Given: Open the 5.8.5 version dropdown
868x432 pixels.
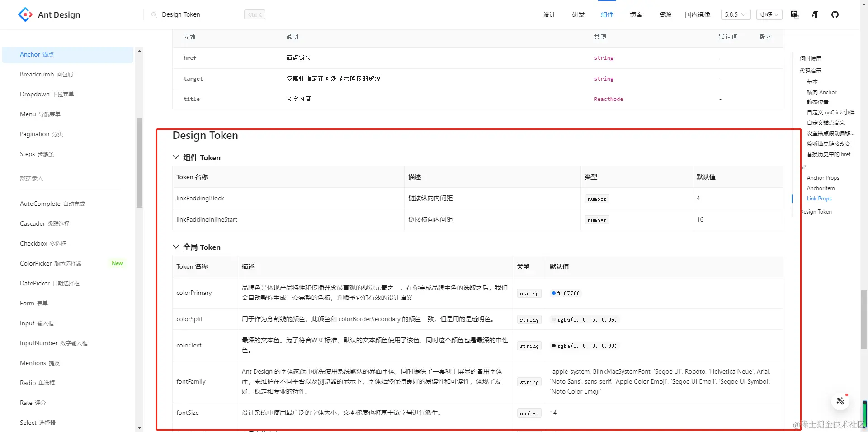Looking at the screenshot, I should (x=735, y=14).
